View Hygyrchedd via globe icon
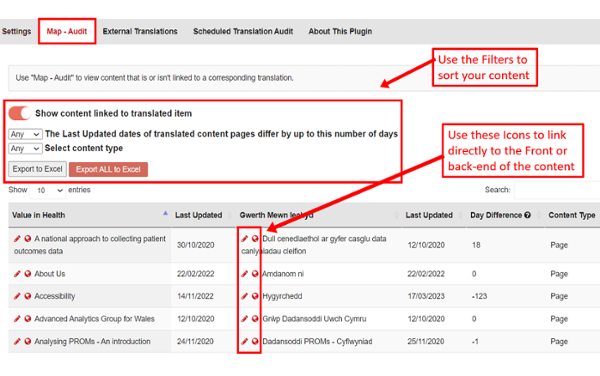This screenshot has width=600, height=376. tap(255, 296)
